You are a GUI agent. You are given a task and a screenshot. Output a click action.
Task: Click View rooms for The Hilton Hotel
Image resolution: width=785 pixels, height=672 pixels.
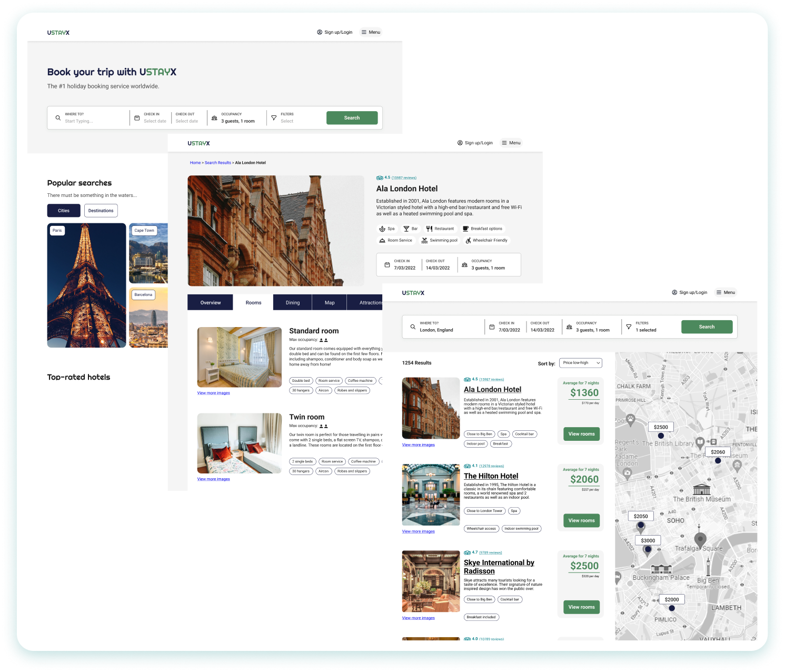pos(581,520)
